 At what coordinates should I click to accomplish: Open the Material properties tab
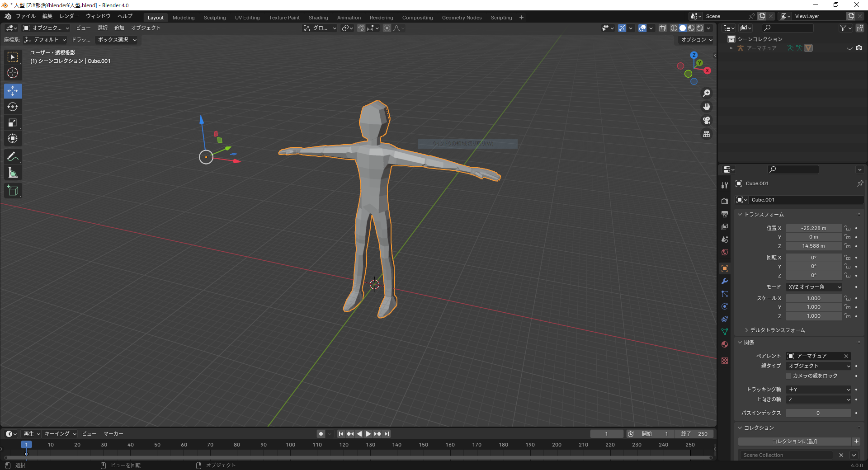tap(725, 344)
